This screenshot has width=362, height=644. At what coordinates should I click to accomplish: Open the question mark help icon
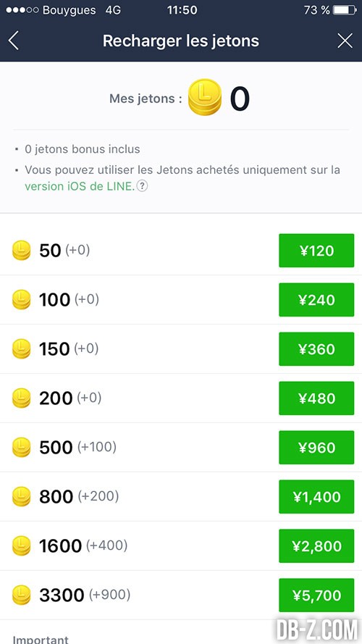pos(142,186)
